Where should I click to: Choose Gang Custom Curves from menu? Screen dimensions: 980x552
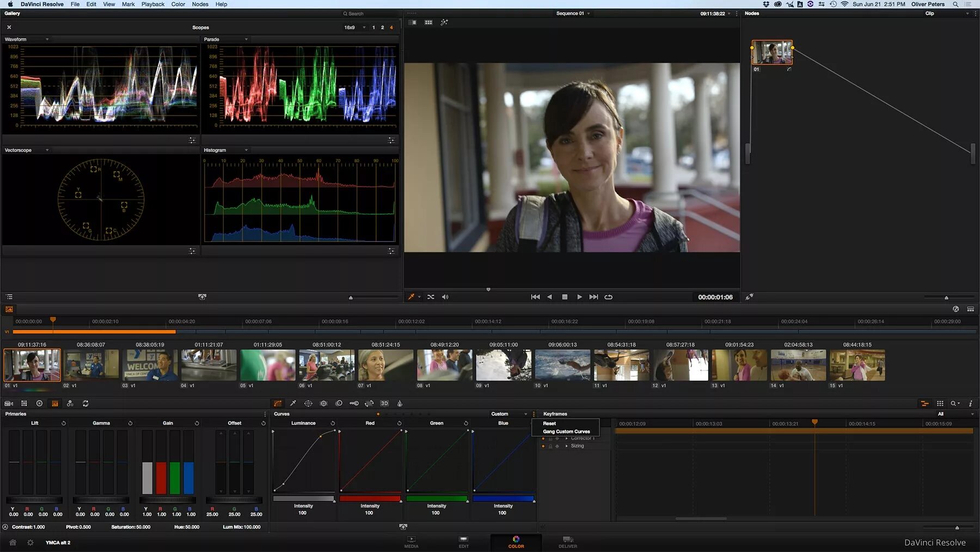(x=566, y=432)
